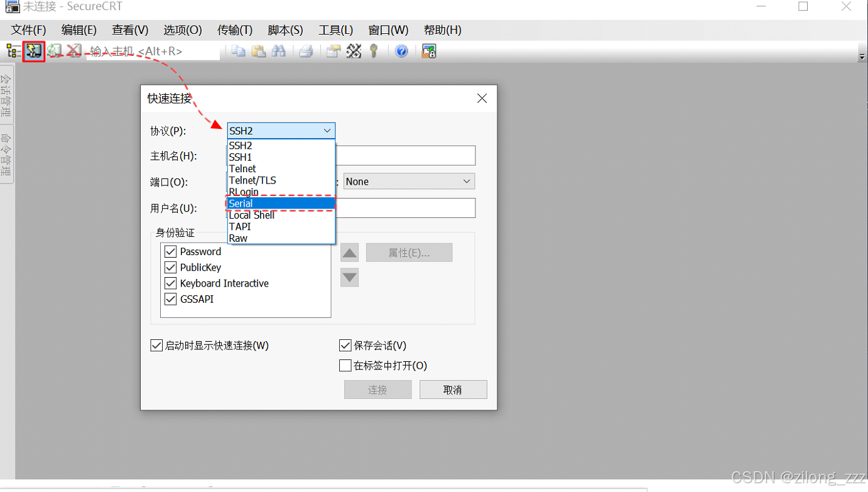Maximize the SecureCRT window

pos(803,7)
